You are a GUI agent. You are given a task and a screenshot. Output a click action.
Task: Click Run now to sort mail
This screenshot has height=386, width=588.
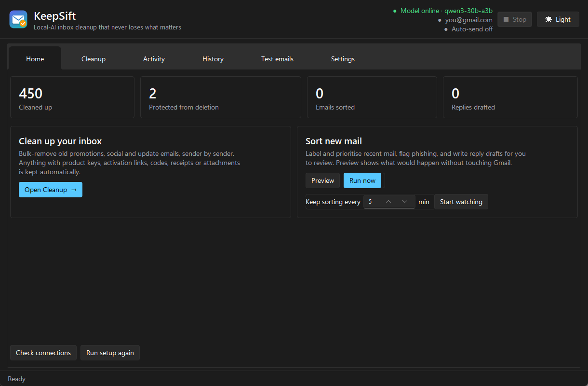362,180
